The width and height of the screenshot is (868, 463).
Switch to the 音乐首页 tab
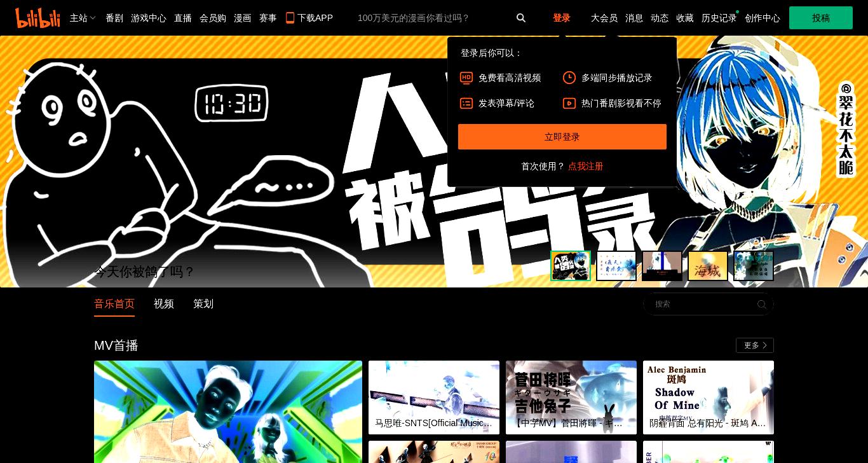point(114,304)
